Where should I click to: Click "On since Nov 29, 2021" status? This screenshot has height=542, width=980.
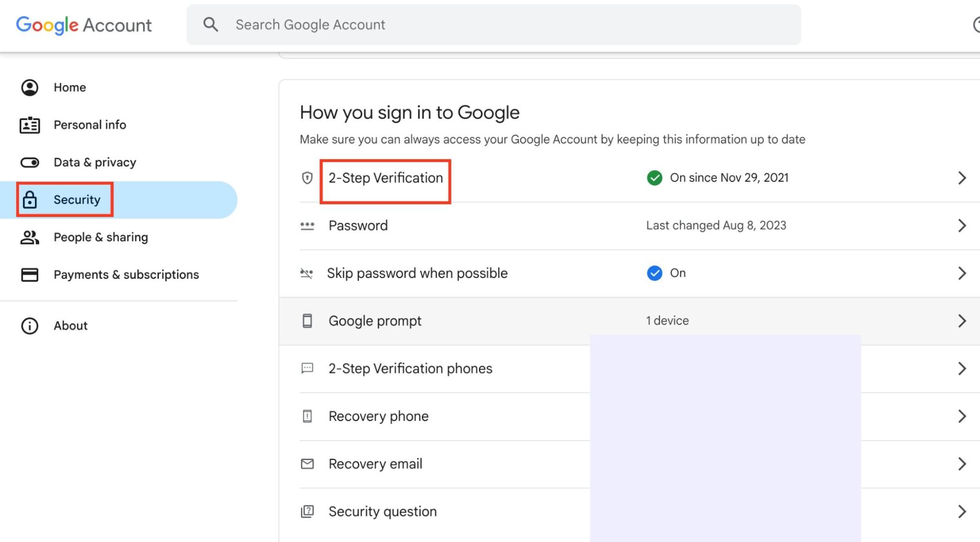point(729,177)
